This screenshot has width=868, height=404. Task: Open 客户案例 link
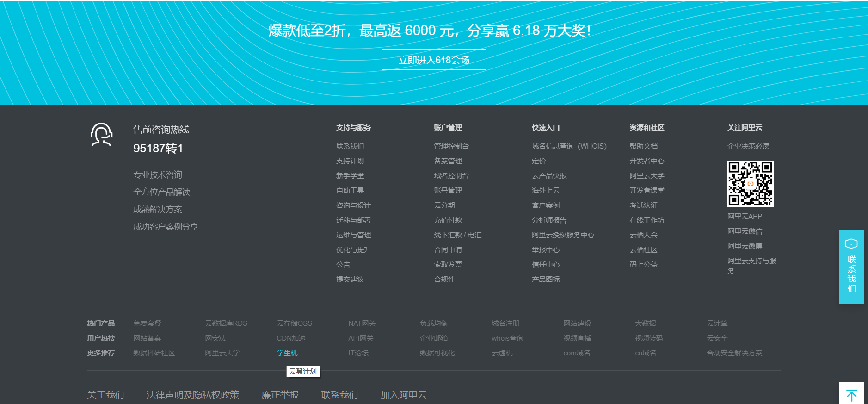pos(546,205)
